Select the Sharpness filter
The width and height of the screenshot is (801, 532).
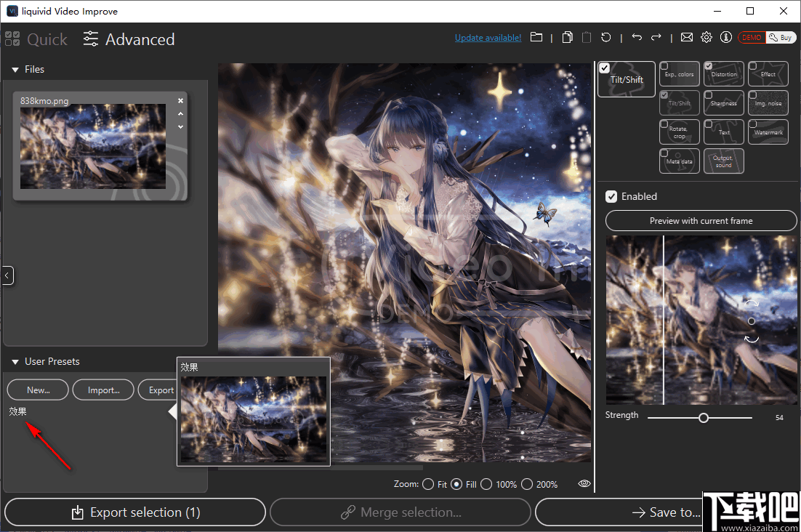coord(723,102)
